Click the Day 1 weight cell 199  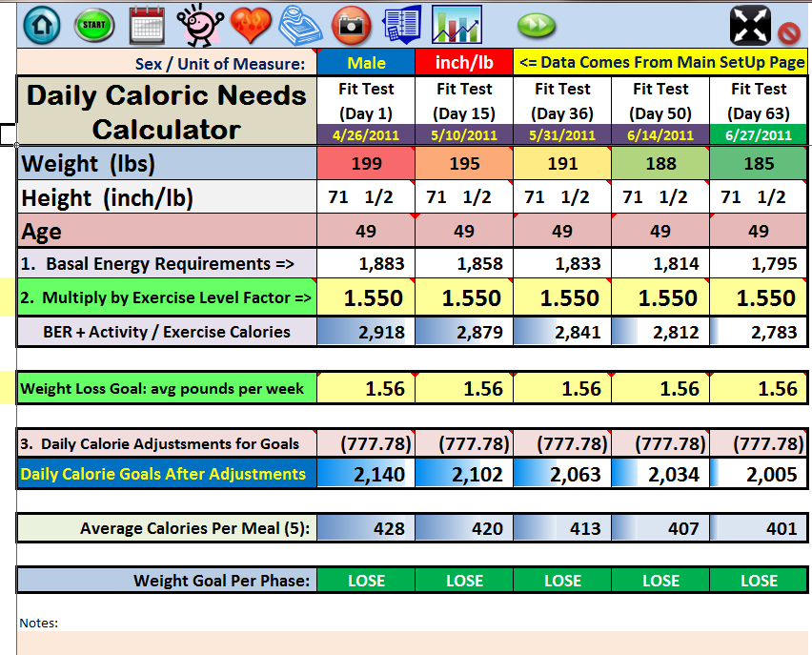366,164
